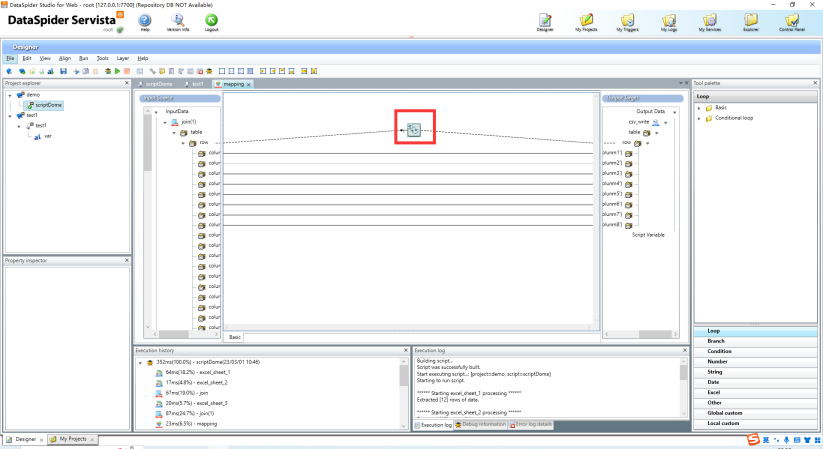This screenshot has width=823, height=449.
Task: Click the green Logout icon
Action: [x=211, y=20]
